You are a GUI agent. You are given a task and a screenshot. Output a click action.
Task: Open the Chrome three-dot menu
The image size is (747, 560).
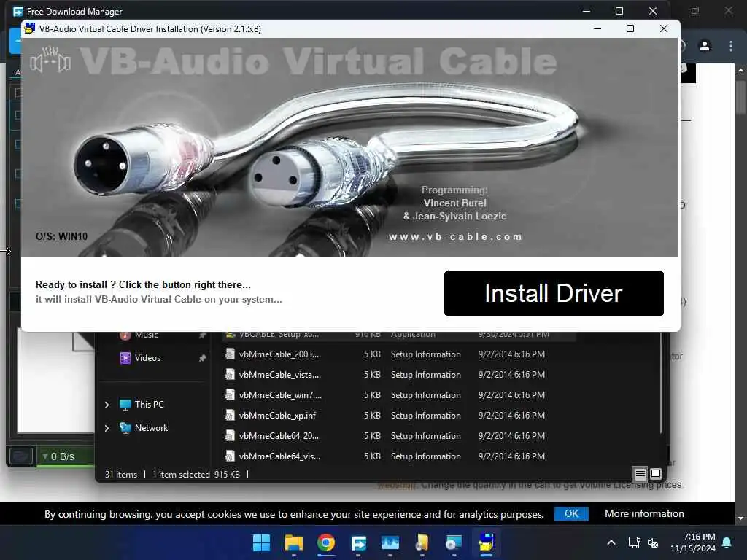click(x=730, y=46)
